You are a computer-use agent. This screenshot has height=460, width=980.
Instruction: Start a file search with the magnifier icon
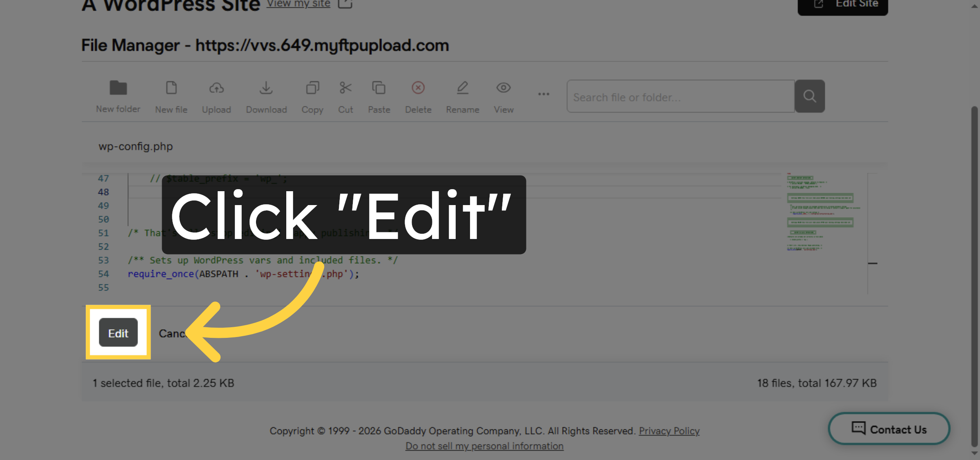810,96
